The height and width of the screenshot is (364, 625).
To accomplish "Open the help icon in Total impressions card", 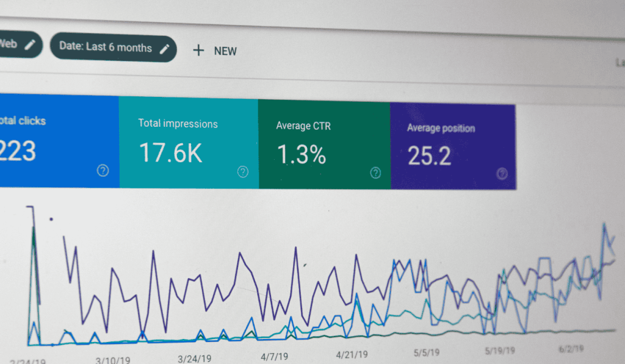I will (243, 172).
